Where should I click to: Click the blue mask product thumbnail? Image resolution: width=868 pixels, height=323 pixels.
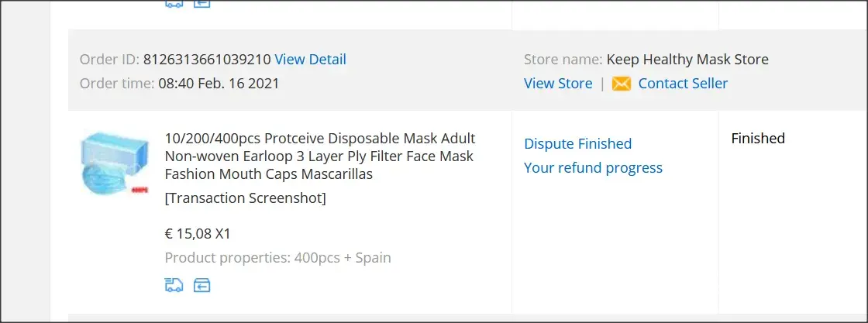[115, 163]
